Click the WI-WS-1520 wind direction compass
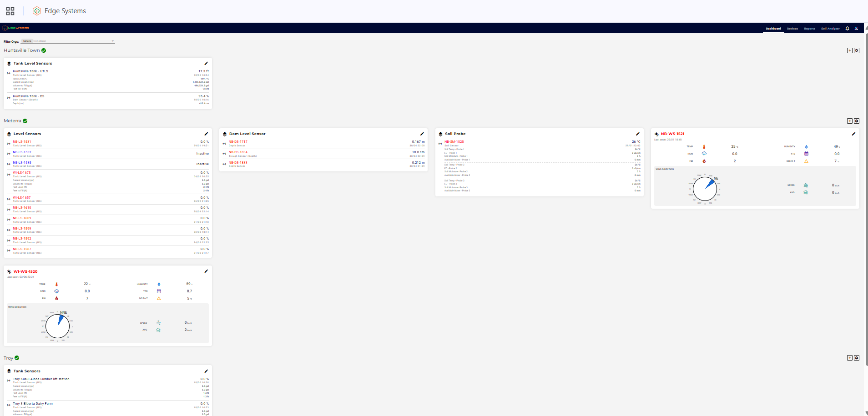868x416 pixels. point(57,326)
